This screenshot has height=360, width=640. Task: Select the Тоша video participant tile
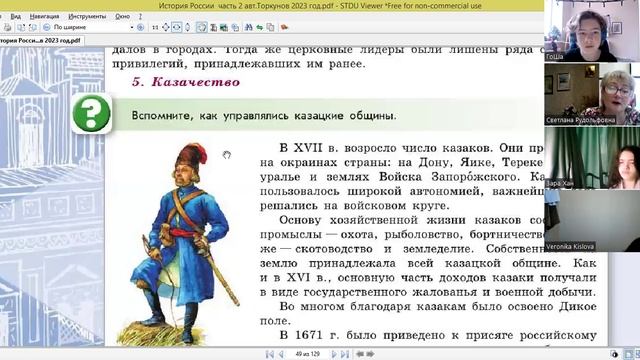point(592,31)
